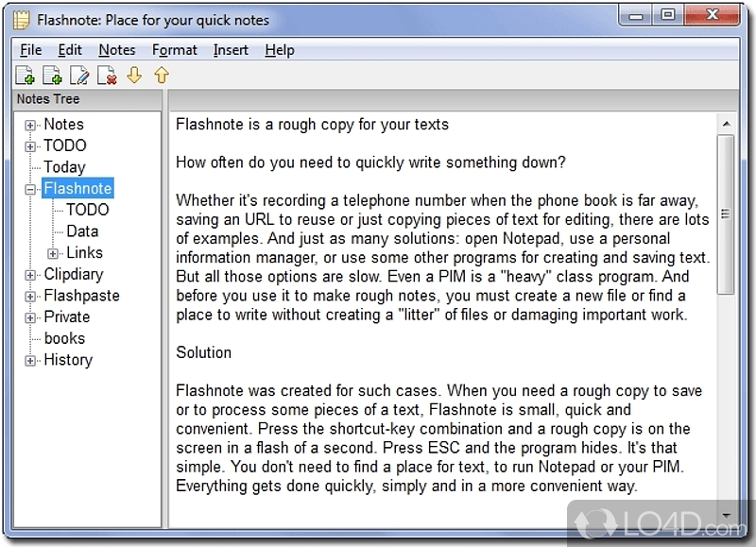756x547 pixels.
Task: Open the Help menu
Action: [x=280, y=50]
